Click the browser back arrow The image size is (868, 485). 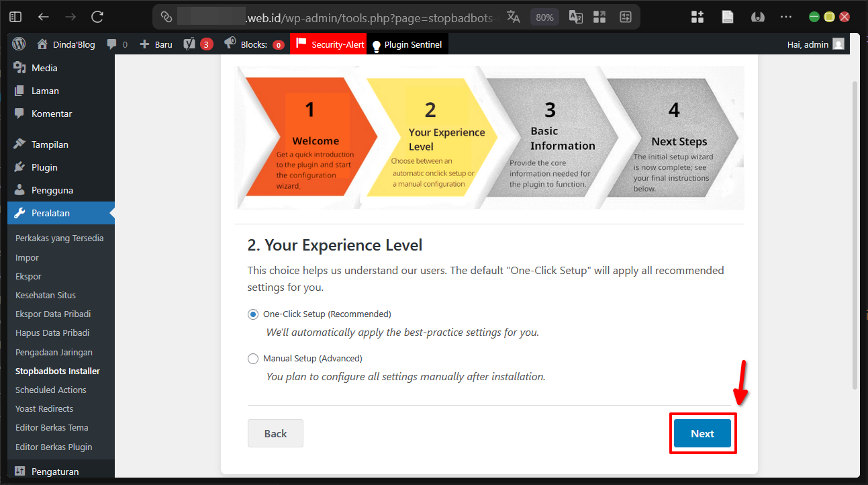click(x=44, y=17)
